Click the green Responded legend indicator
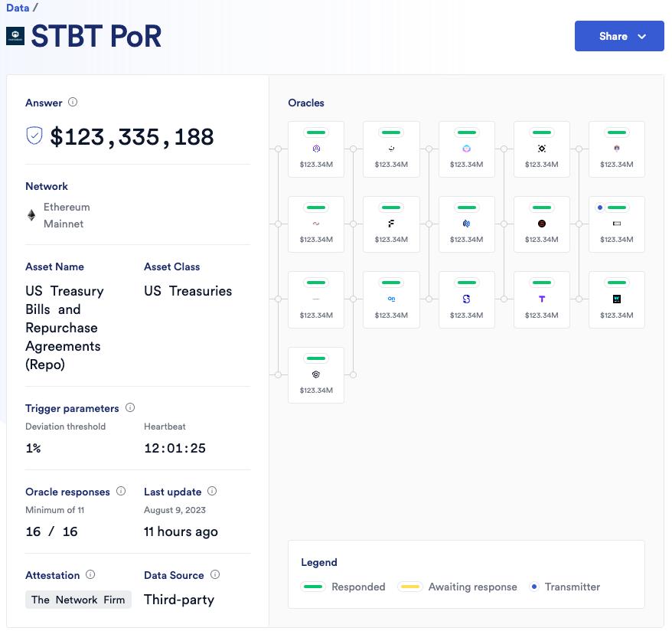This screenshot has width=672, height=631. (x=313, y=587)
